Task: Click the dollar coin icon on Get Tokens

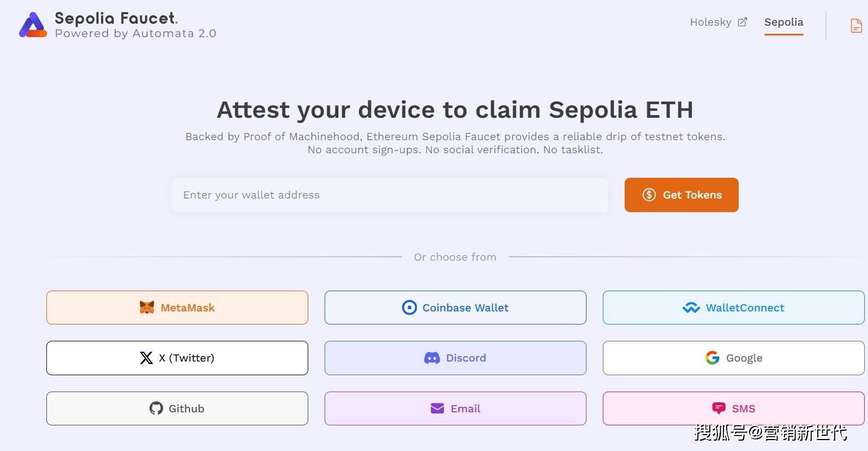Action: coord(649,195)
